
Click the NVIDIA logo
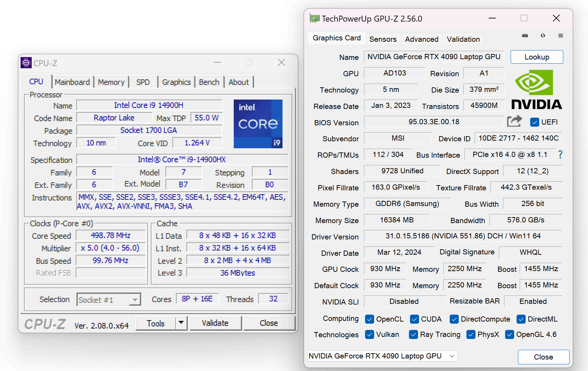(x=536, y=90)
